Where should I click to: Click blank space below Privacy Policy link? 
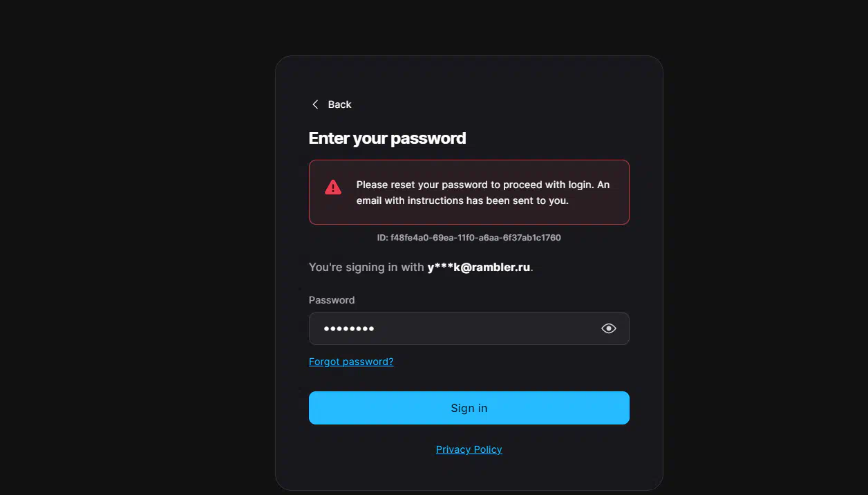point(469,474)
